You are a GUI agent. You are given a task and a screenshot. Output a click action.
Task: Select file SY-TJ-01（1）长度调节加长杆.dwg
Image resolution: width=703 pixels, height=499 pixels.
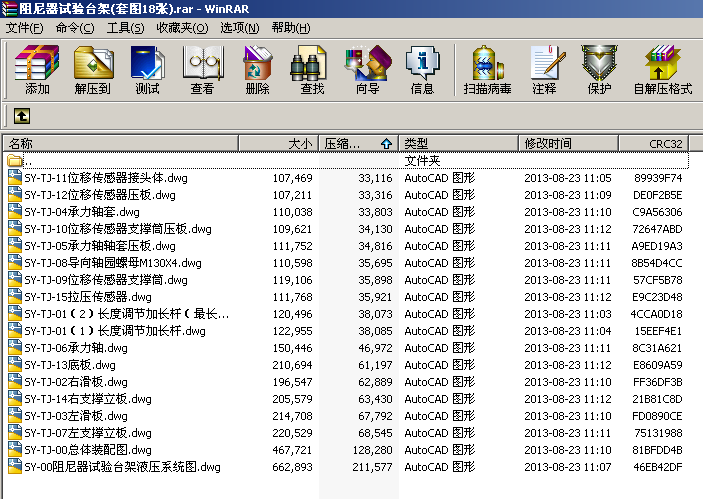click(115, 331)
